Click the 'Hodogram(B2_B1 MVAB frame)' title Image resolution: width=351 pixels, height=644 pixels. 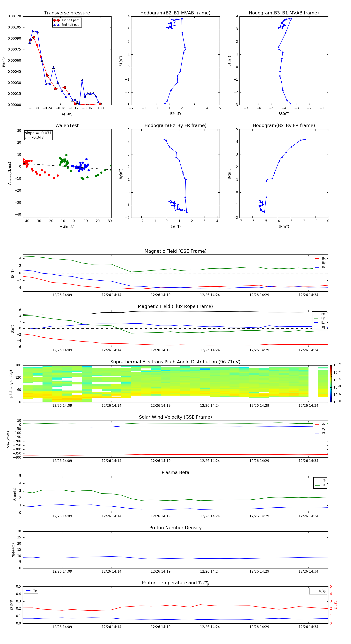pyautogui.click(x=175, y=13)
